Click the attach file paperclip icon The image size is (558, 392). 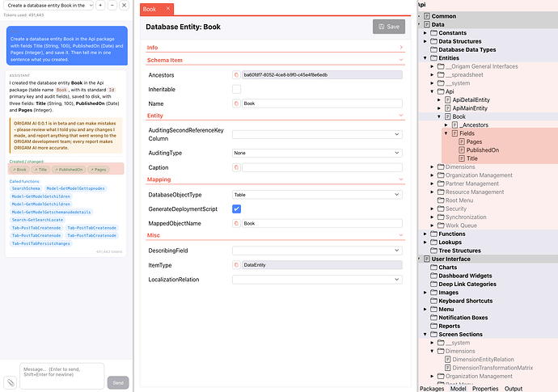point(11,382)
